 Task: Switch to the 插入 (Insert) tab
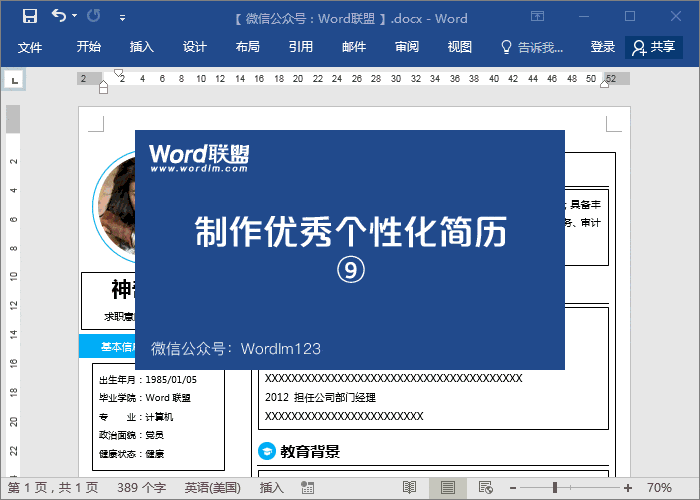point(142,46)
